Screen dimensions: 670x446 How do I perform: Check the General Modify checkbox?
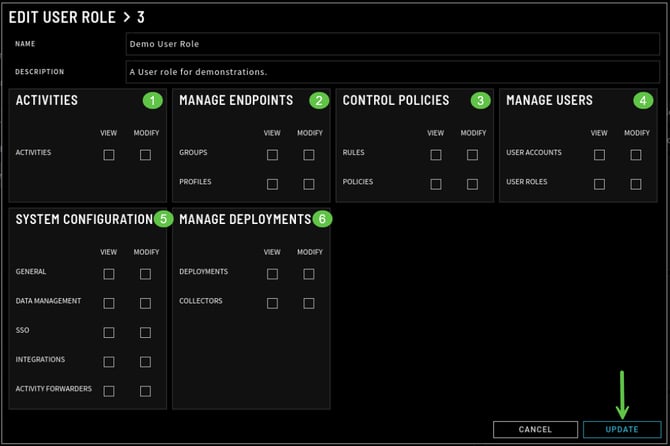pos(145,274)
